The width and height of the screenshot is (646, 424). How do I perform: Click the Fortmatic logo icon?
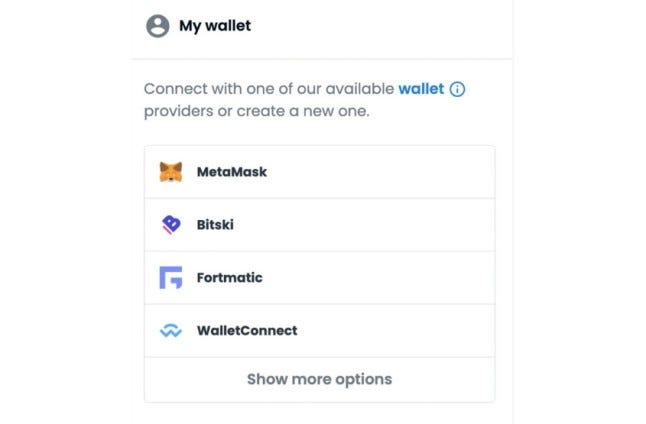pos(171,278)
